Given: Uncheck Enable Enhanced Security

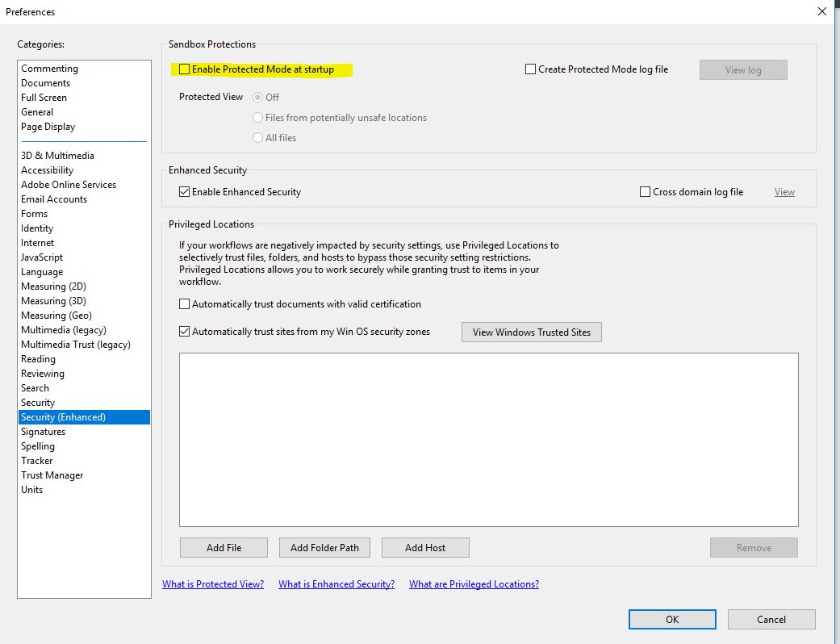Looking at the screenshot, I should coord(185,192).
